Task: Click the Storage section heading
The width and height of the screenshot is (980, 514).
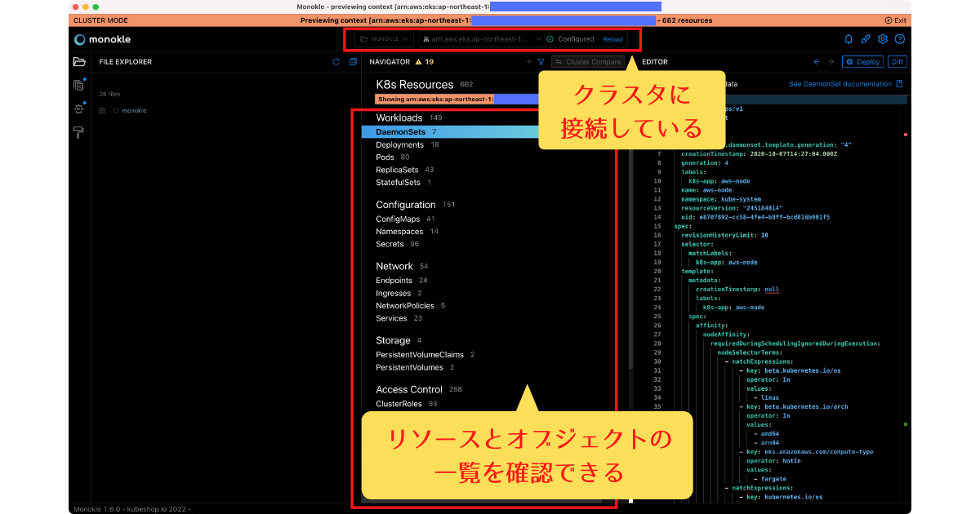Action: tap(393, 340)
